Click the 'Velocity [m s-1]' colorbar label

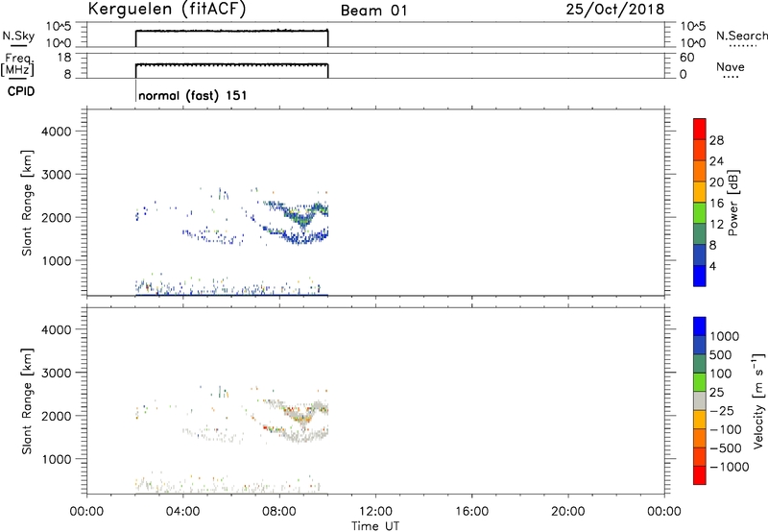(x=758, y=400)
